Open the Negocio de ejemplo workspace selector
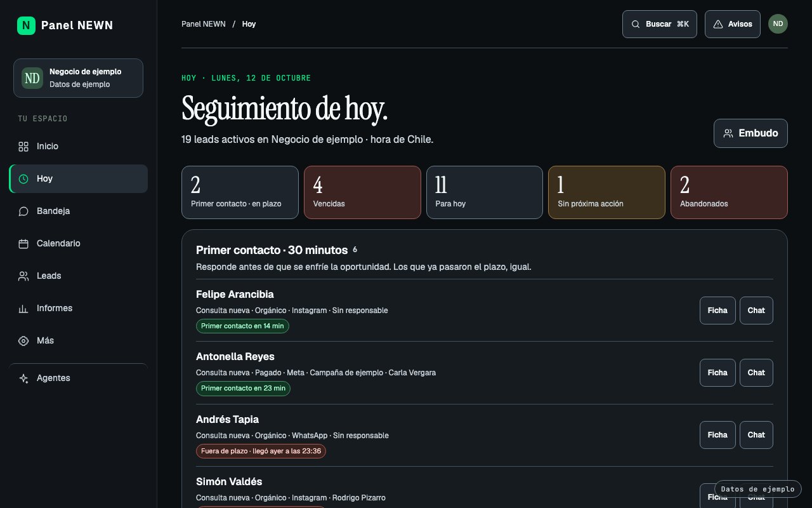Viewport: 812px width, 508px height. [78, 78]
